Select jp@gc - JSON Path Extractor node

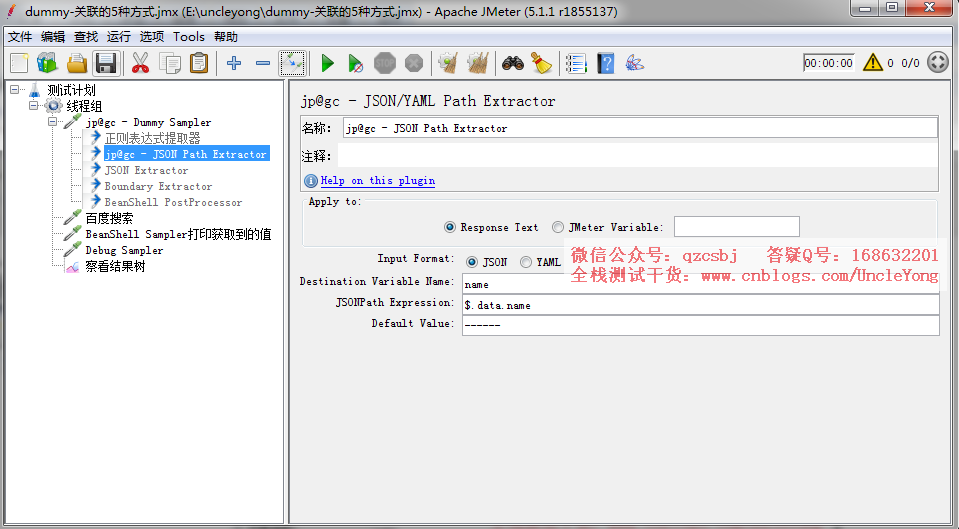pos(186,154)
